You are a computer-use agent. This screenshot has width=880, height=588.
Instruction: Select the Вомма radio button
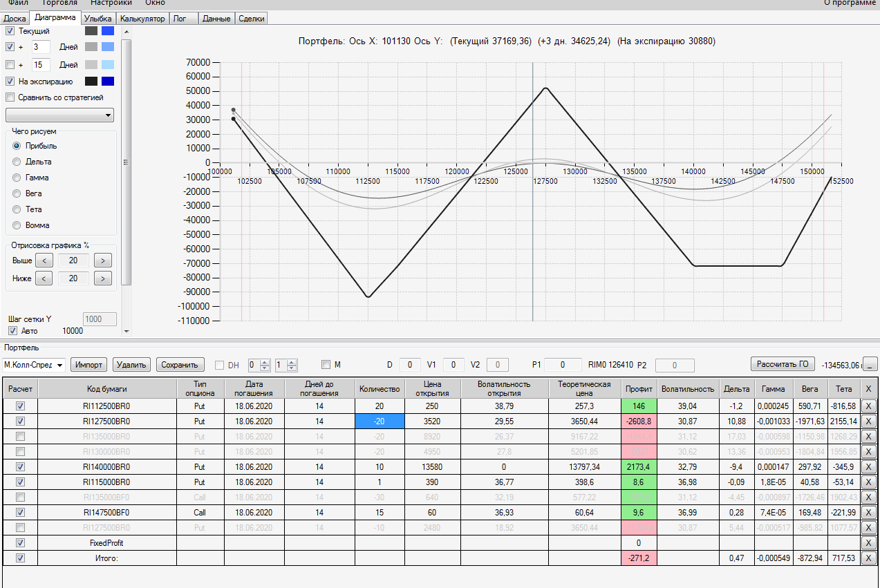coord(17,225)
